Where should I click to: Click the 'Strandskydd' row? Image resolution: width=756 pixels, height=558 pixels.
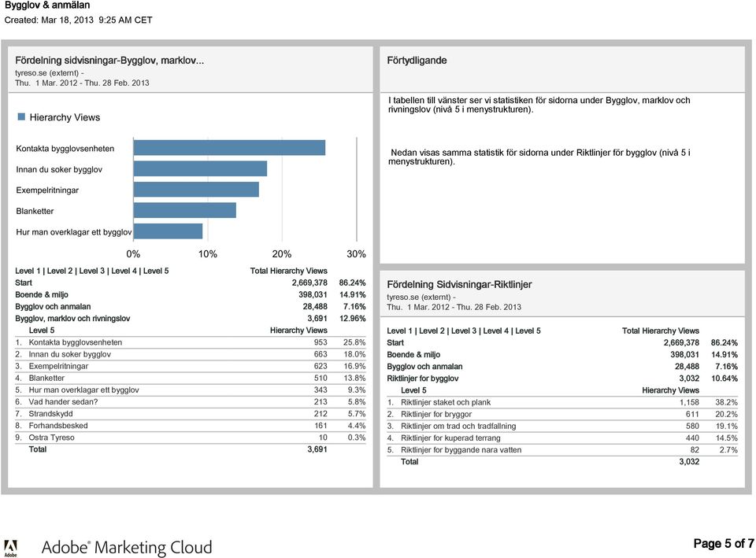pos(190,413)
